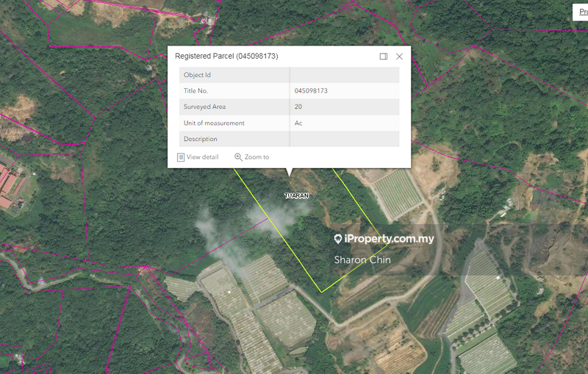Viewport: 588px width, 374px height.
Task: Click the Surveyed Area value 20
Action: (x=298, y=107)
